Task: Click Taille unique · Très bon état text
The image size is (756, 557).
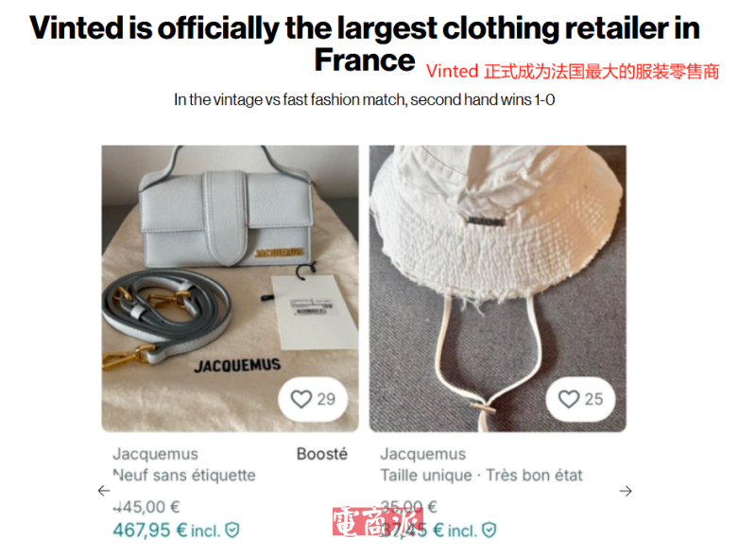Action: click(481, 476)
